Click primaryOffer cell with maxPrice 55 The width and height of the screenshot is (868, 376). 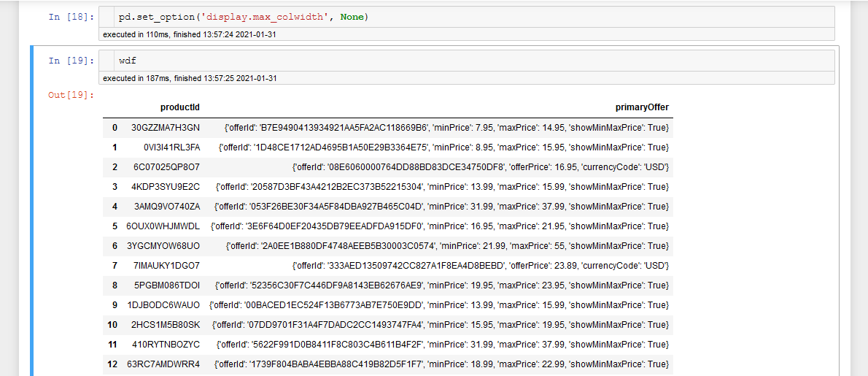448,246
